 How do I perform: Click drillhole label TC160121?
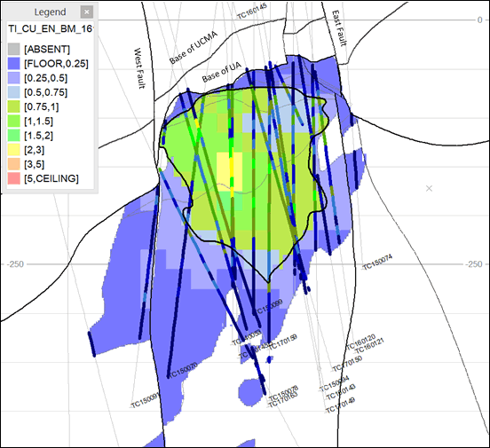click(369, 346)
